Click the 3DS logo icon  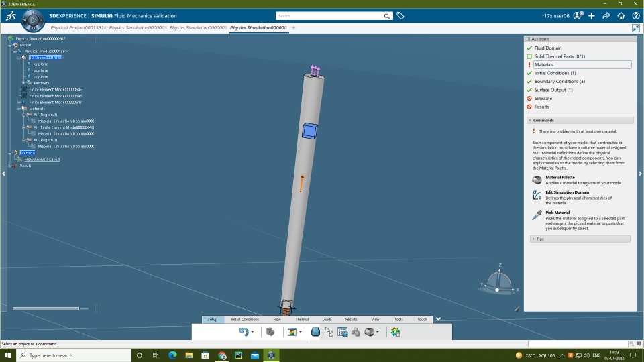(11, 16)
